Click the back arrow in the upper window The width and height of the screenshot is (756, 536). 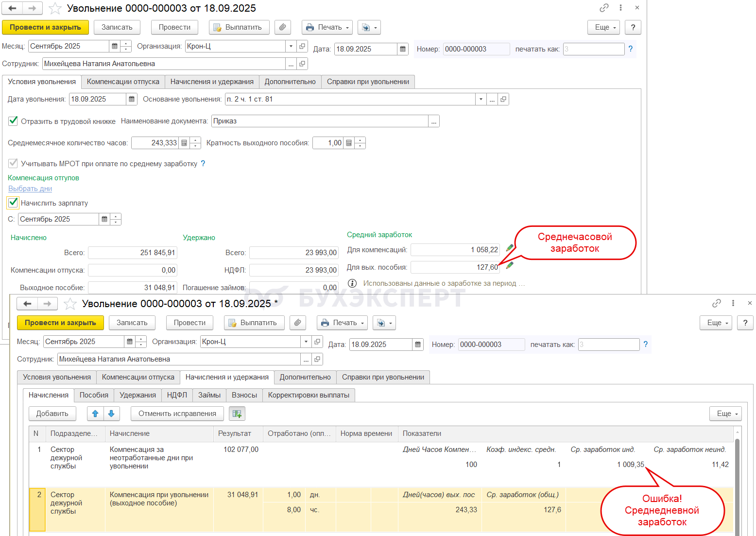click(13, 8)
